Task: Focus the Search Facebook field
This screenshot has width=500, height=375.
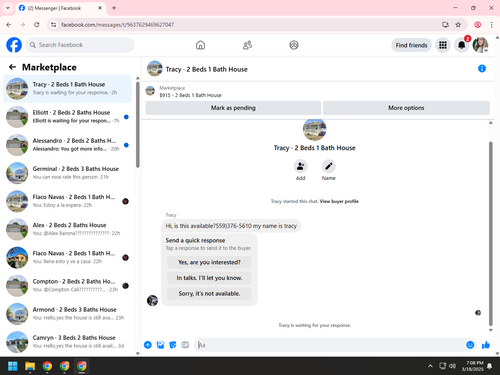Action: 80,45
